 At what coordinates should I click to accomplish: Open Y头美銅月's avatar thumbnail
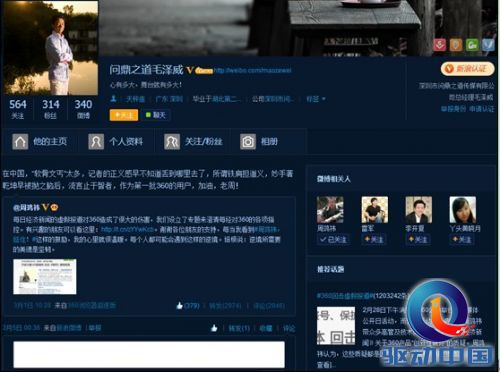pyautogui.click(x=463, y=210)
